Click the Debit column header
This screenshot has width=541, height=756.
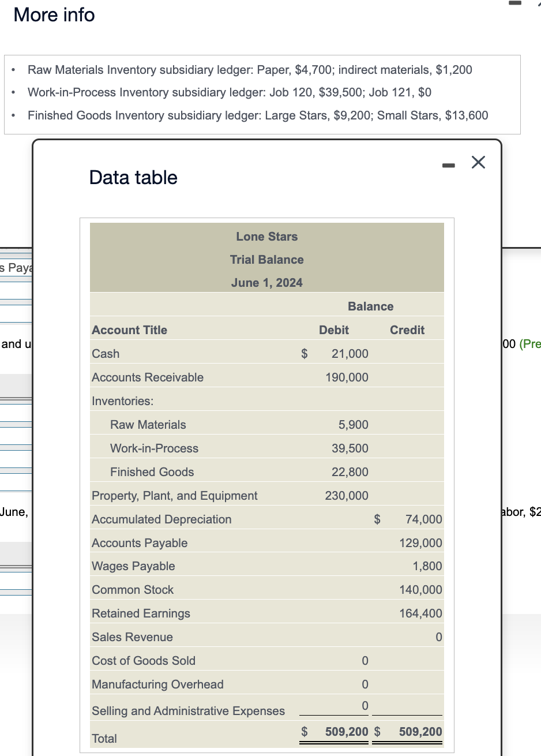[x=334, y=330]
